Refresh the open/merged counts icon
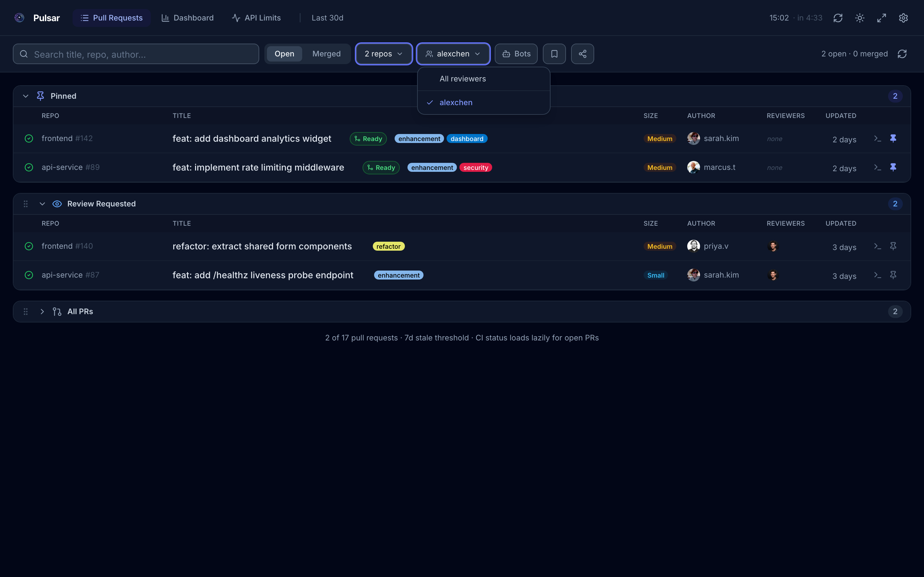This screenshot has width=924, height=577. click(x=902, y=54)
